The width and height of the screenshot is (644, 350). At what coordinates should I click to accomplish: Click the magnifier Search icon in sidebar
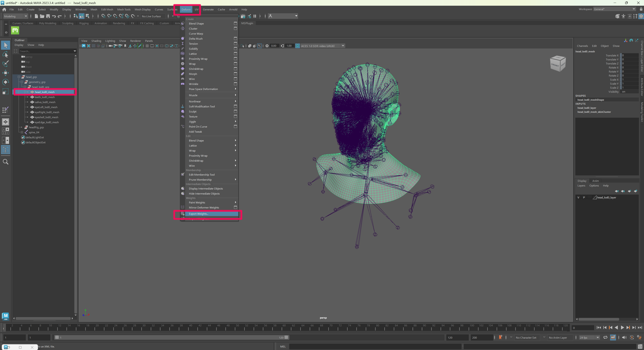[6, 162]
